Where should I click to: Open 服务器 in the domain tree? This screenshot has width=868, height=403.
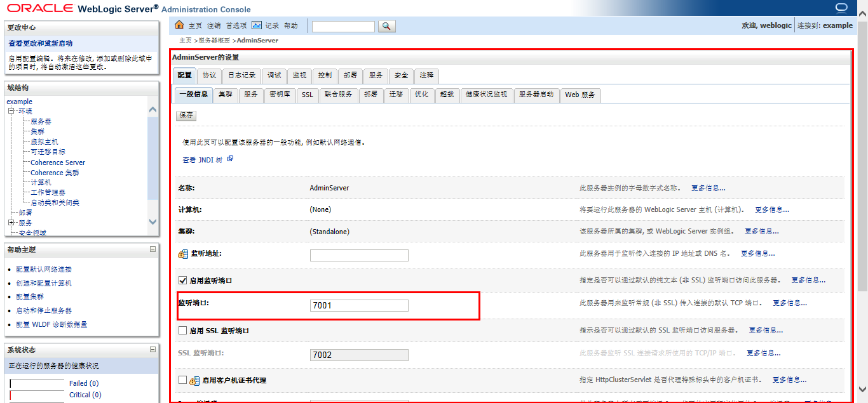tap(41, 121)
